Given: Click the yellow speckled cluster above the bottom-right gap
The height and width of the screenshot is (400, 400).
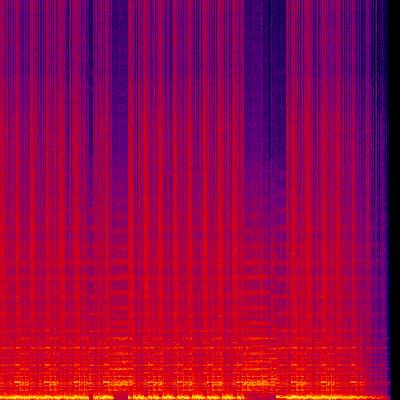Looking at the screenshot, I should coord(257,382).
